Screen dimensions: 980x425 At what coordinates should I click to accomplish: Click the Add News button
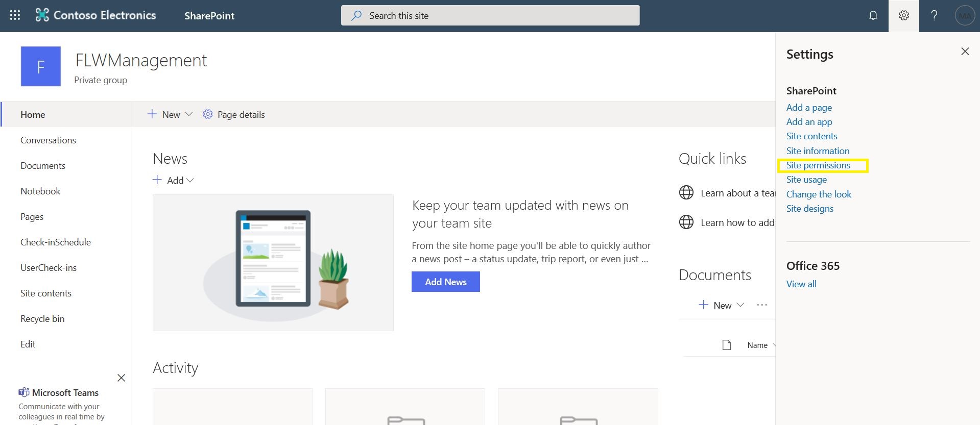(x=445, y=282)
